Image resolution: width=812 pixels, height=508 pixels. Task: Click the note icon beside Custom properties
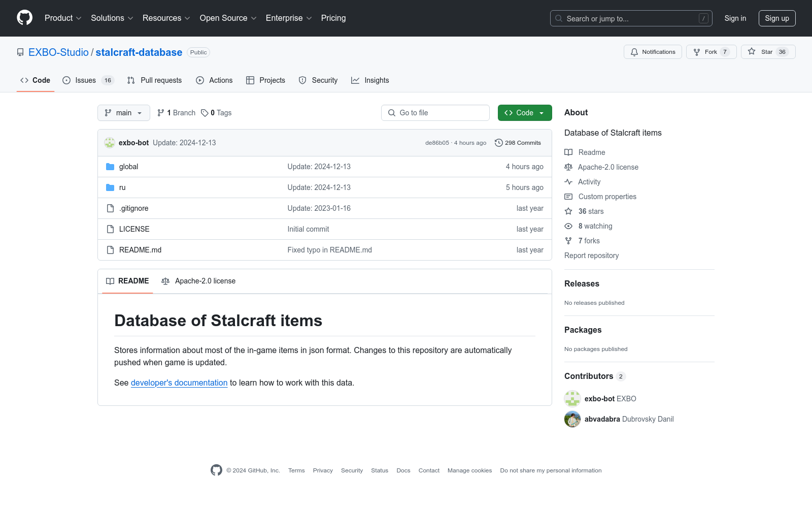click(568, 197)
